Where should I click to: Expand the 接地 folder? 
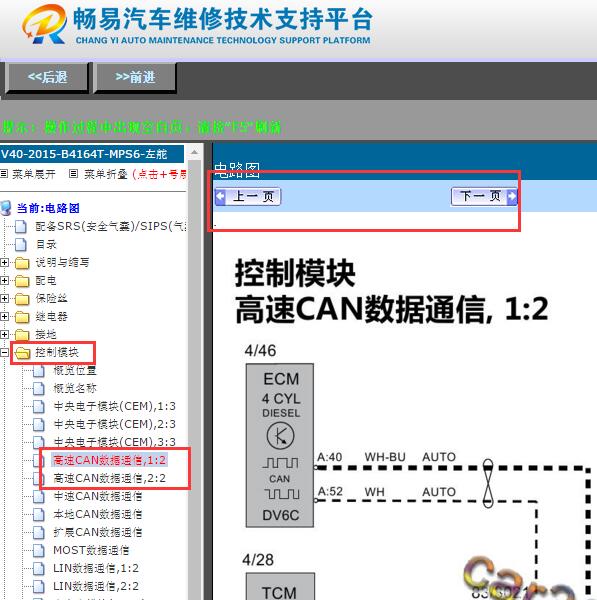[4, 334]
